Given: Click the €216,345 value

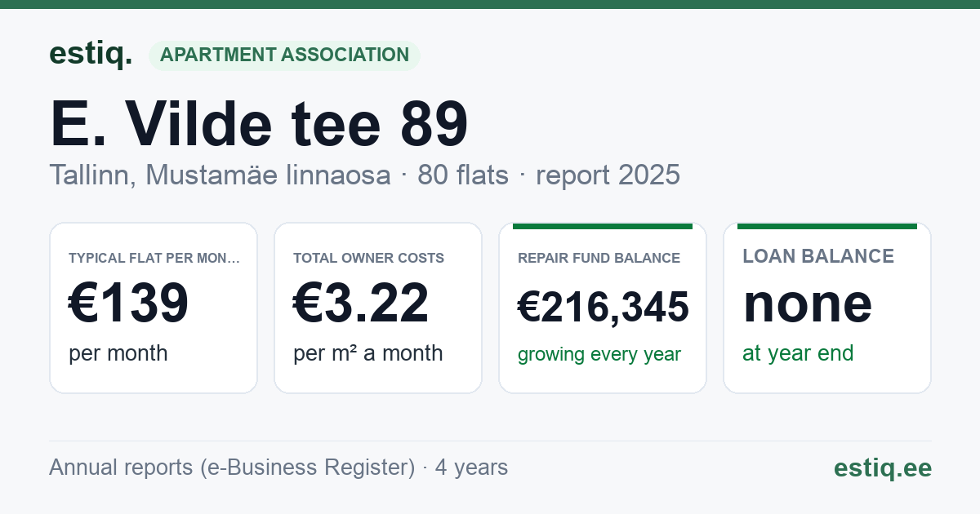Looking at the screenshot, I should pyautogui.click(x=604, y=308).
